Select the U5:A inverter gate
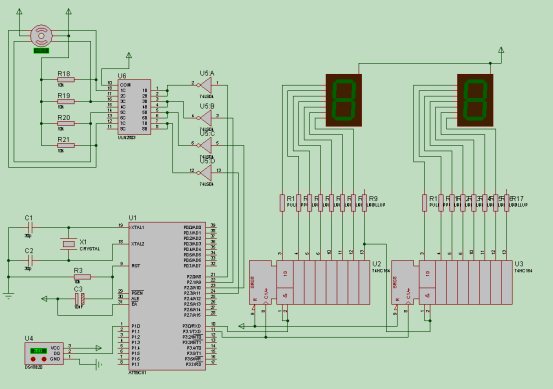The image size is (553, 389). [206, 85]
